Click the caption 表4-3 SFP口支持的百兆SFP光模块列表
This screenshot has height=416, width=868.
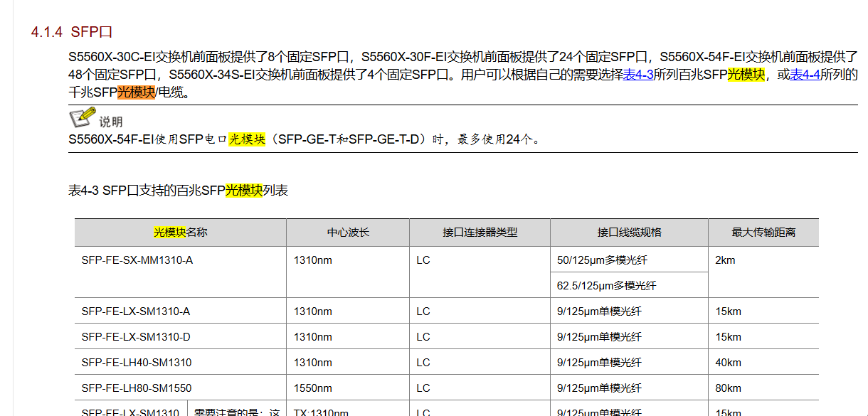(179, 190)
